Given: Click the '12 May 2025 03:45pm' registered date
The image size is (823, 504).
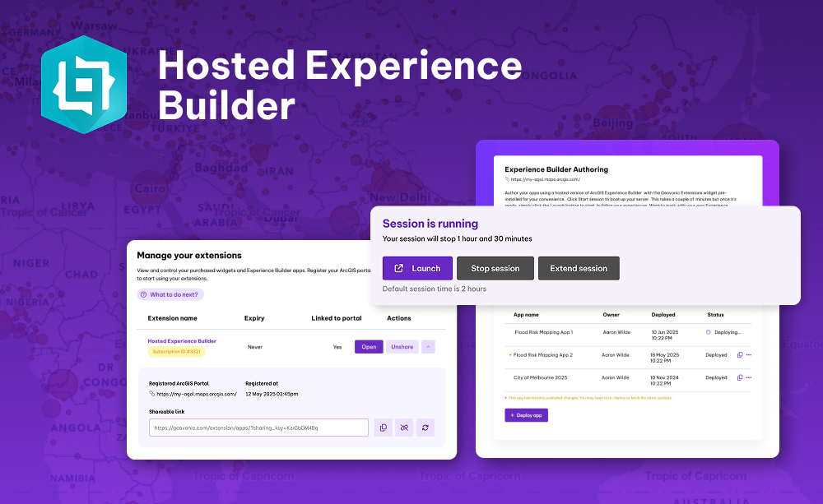Looking at the screenshot, I should point(272,394).
